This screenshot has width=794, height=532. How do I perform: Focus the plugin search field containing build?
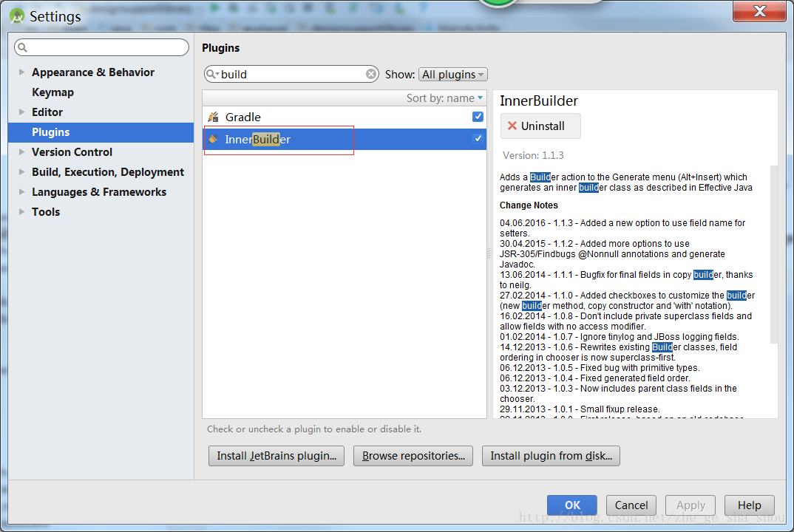click(291, 75)
